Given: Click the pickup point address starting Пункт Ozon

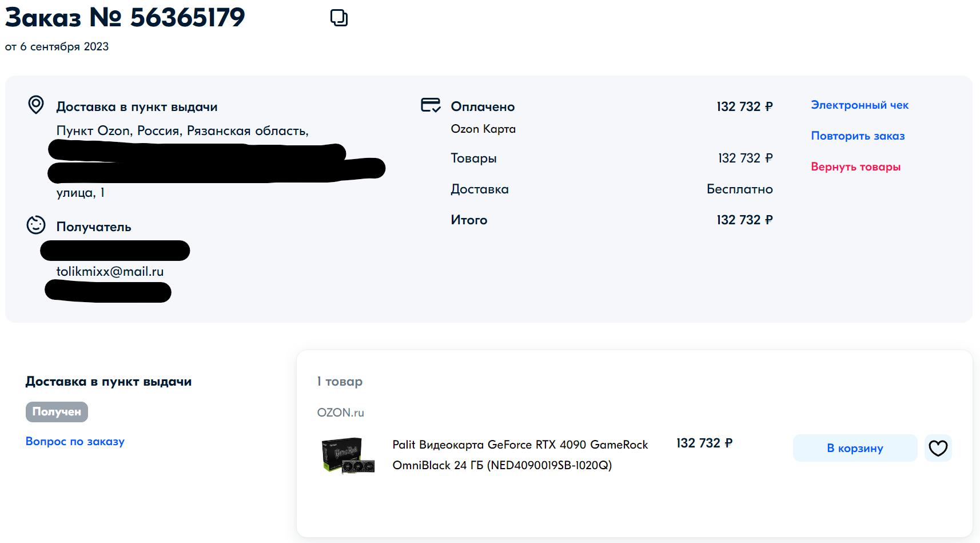Looking at the screenshot, I should [x=182, y=131].
